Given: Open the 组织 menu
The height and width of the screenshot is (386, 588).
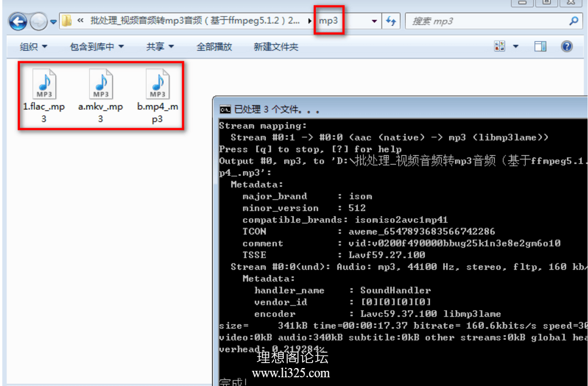Looking at the screenshot, I should pos(34,46).
